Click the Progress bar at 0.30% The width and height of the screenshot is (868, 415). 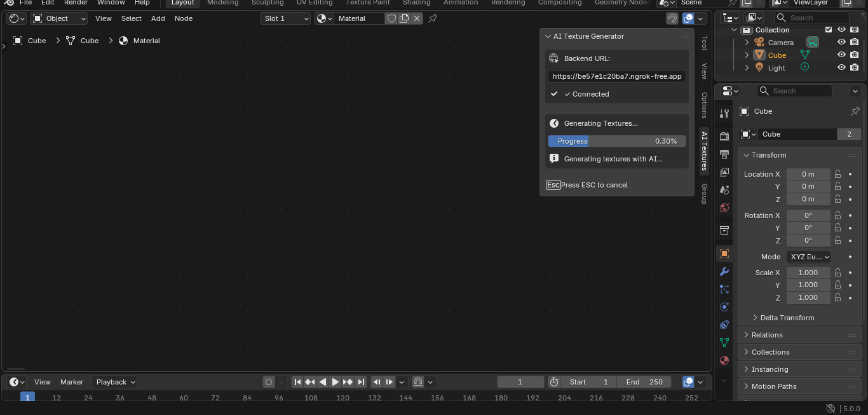coord(617,141)
